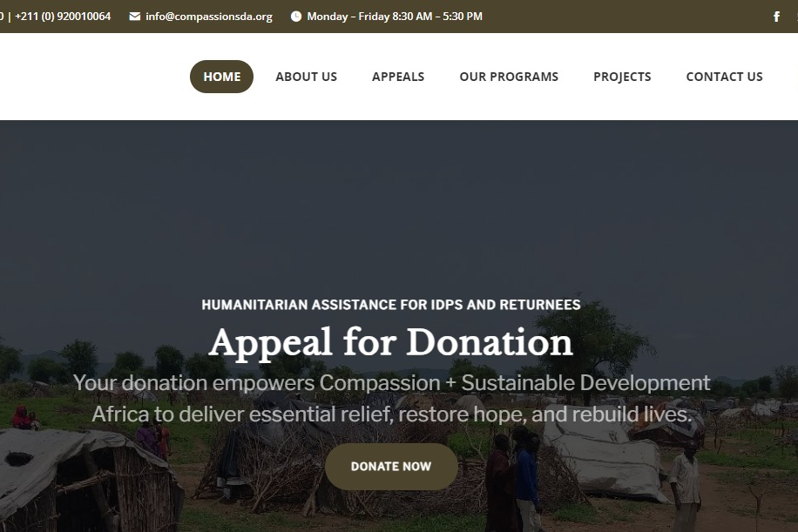
Task: Click the Monday – Friday office hours text
Action: [395, 17]
